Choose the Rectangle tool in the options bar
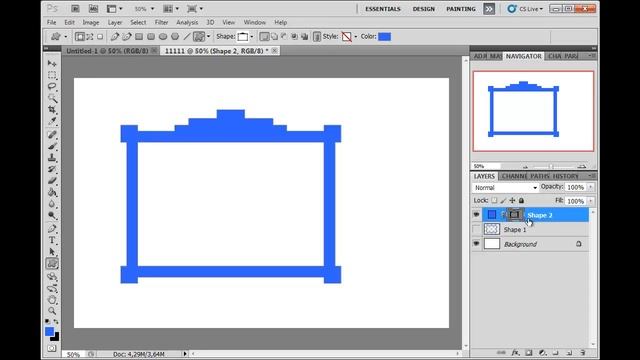 pyautogui.click(x=139, y=37)
